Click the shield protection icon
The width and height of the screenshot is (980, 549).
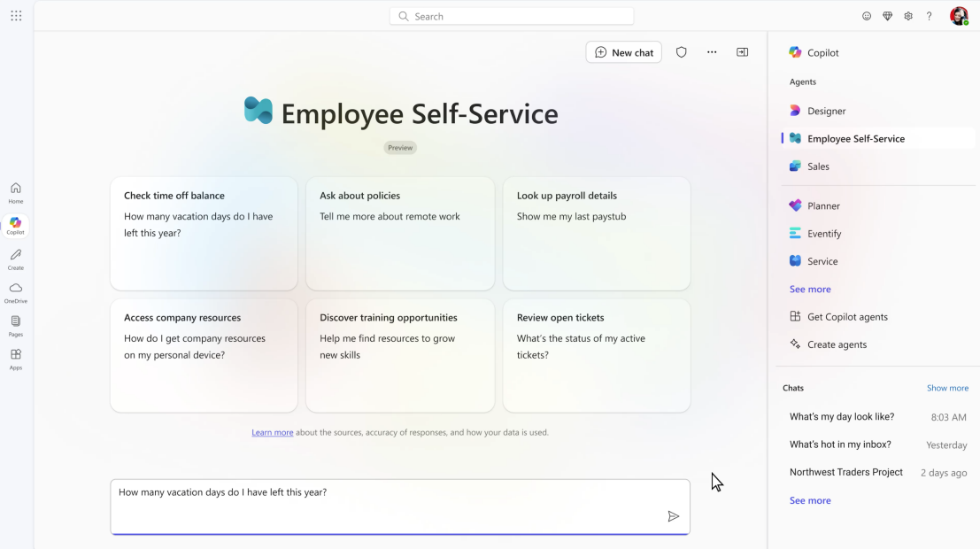[682, 52]
